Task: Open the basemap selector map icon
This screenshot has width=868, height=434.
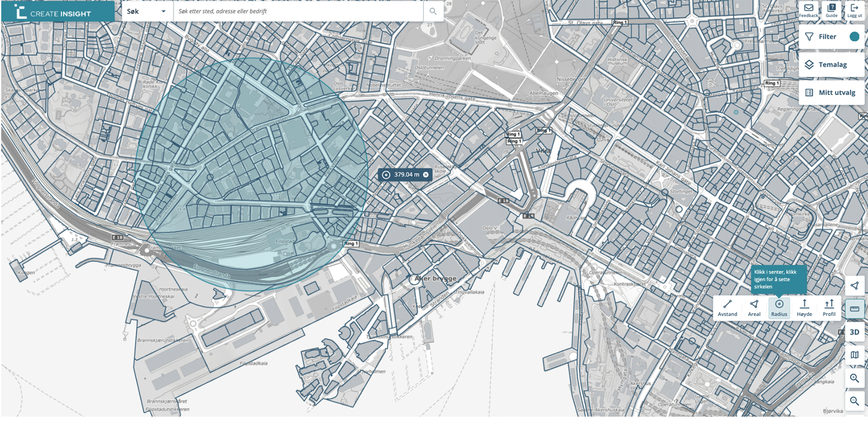Action: 855,355
